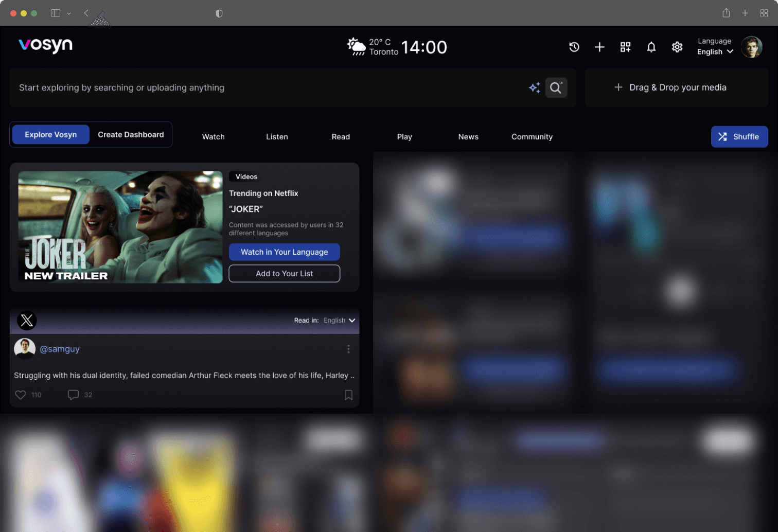Screen dimensions: 778x532
Task: Open the three-dot menu on @samguy post
Action: click(x=348, y=349)
